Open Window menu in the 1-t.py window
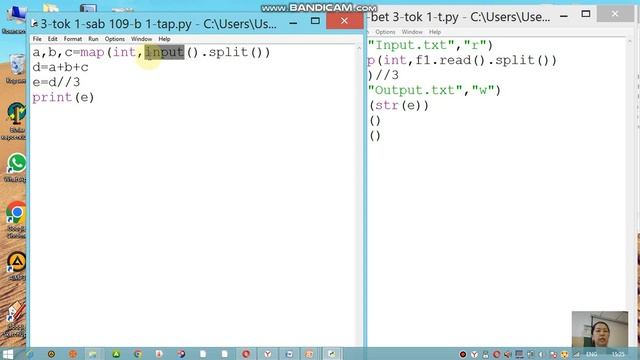 (x=412, y=32)
